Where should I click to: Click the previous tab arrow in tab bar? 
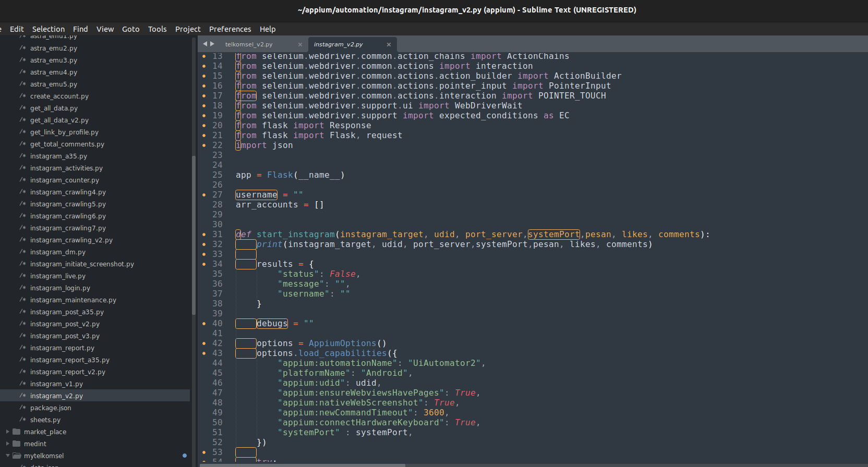[205, 44]
